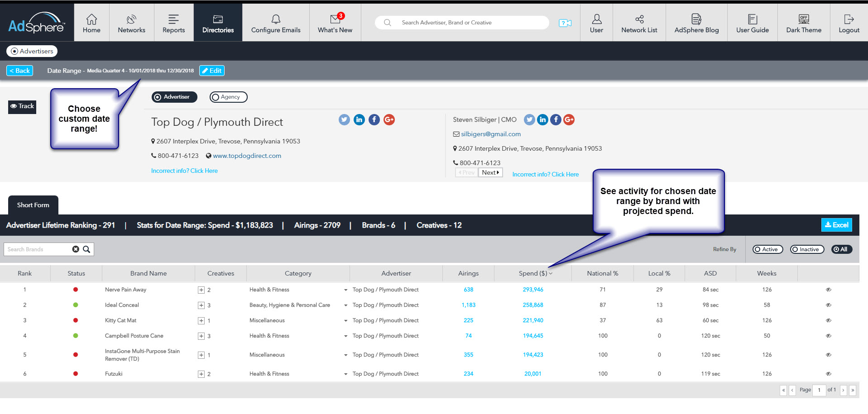868x414 pixels.
Task: Click the AdSphere logo
Action: click(x=37, y=23)
